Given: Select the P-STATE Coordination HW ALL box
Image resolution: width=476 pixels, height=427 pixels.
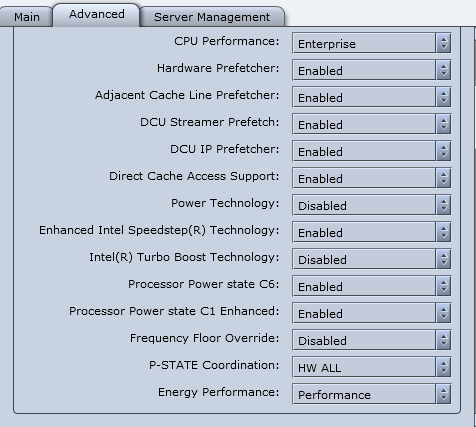Looking at the screenshot, I should coord(372,367).
